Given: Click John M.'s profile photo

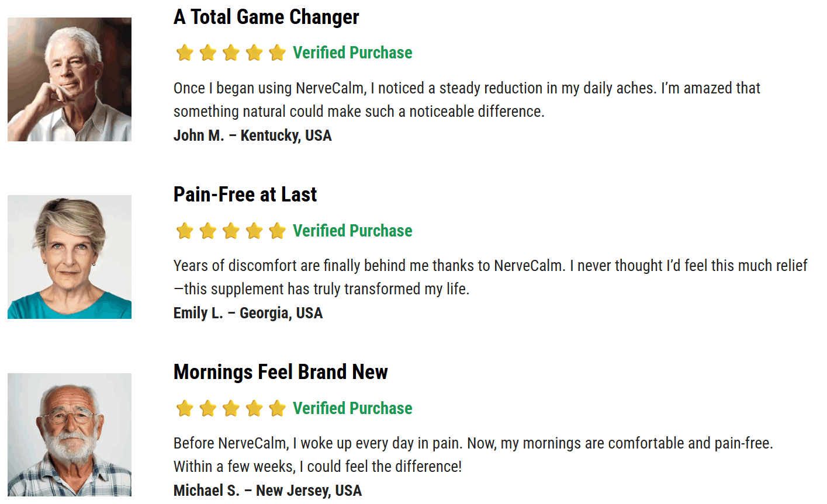Looking at the screenshot, I should click(70, 79).
